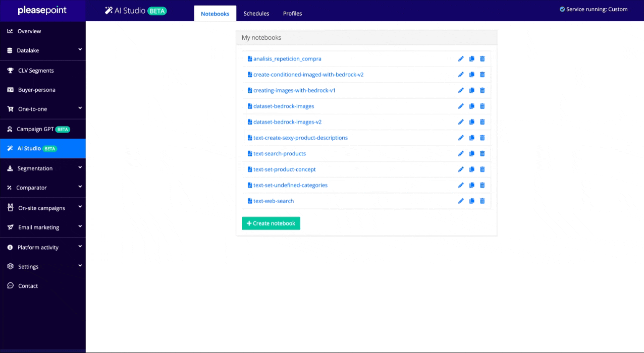Click edit pencil icon for analisis_repeticion_compra

[x=461, y=59]
